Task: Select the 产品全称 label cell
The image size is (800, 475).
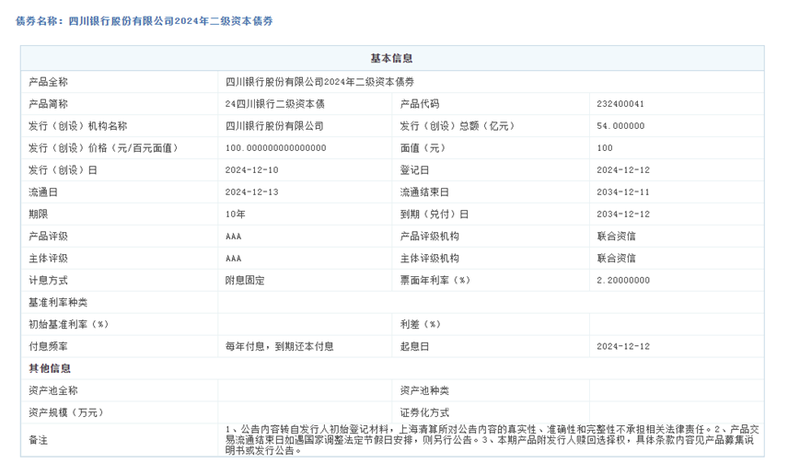Action: click(x=119, y=82)
